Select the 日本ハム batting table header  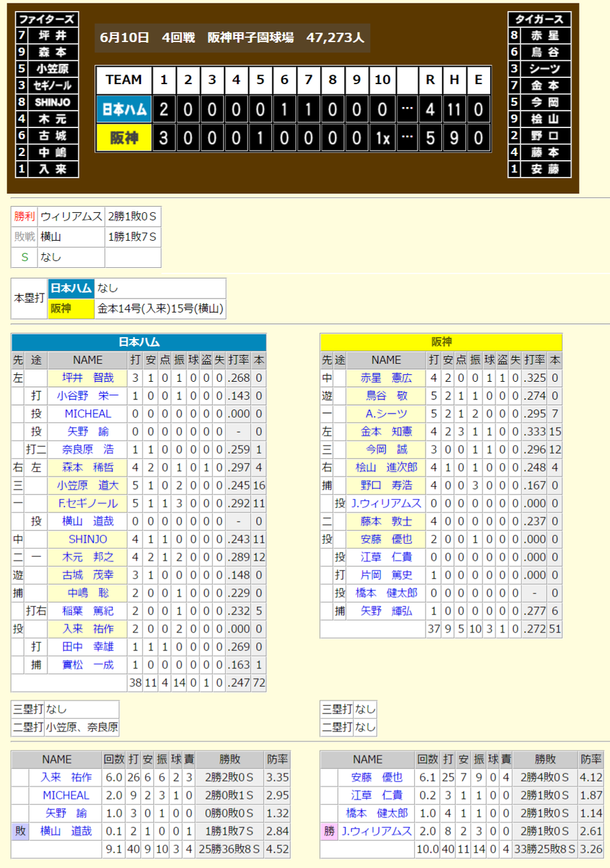click(139, 342)
